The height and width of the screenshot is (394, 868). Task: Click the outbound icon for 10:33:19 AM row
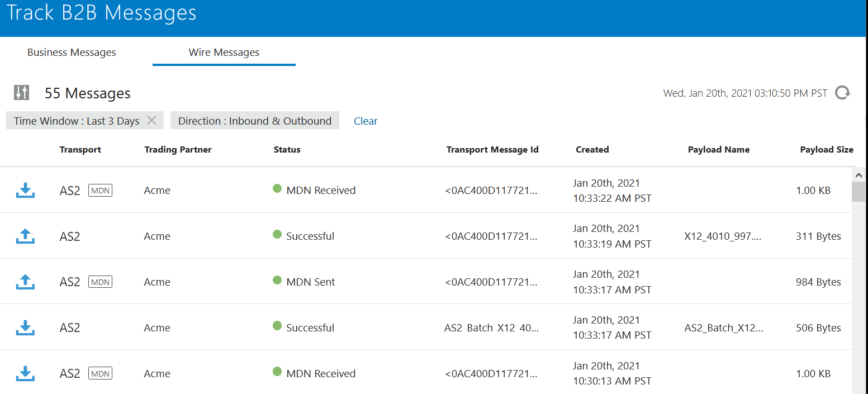coord(25,236)
